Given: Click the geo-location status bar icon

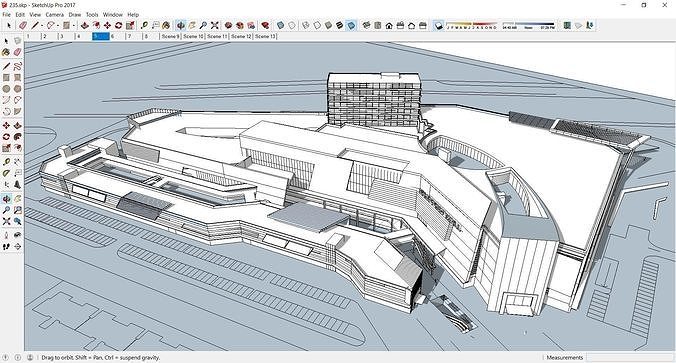Looking at the screenshot, I should 6,357.
